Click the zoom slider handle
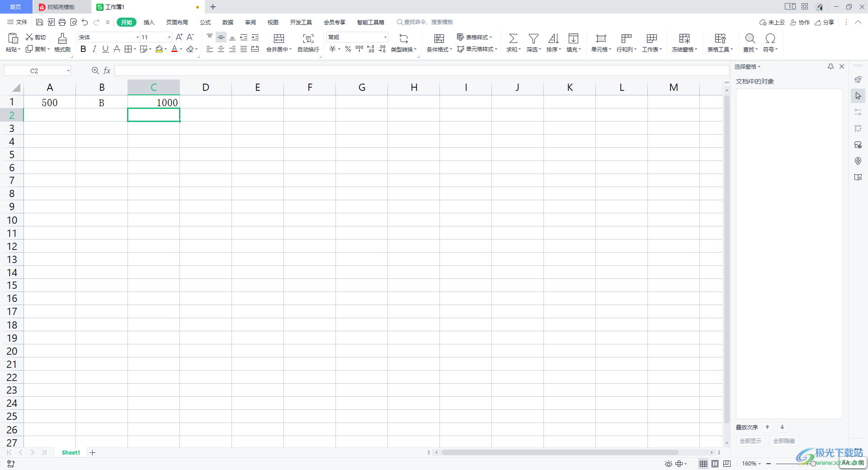Image resolution: width=868 pixels, height=470 pixels. pos(813,464)
